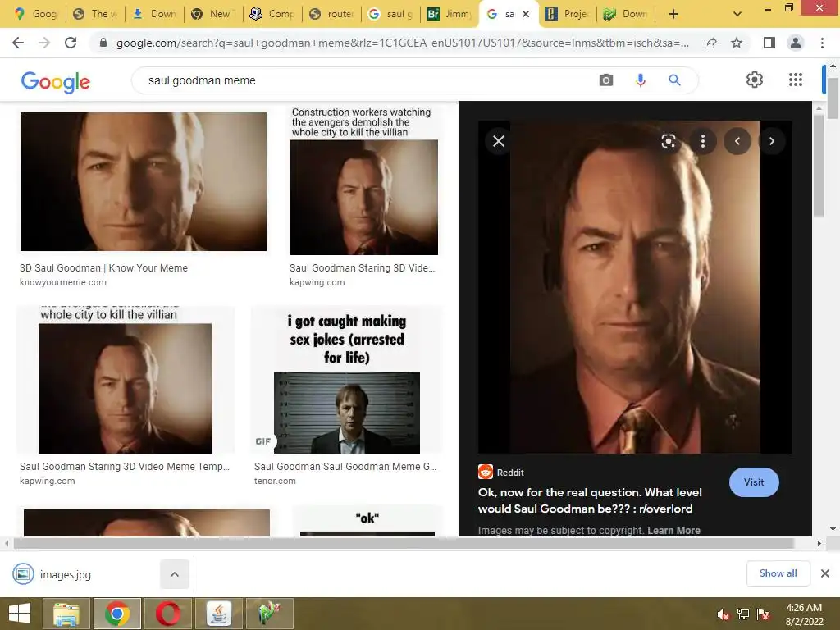Open the whole city to kill villian thumbnail
This screenshot has width=840, height=630.
(x=126, y=380)
